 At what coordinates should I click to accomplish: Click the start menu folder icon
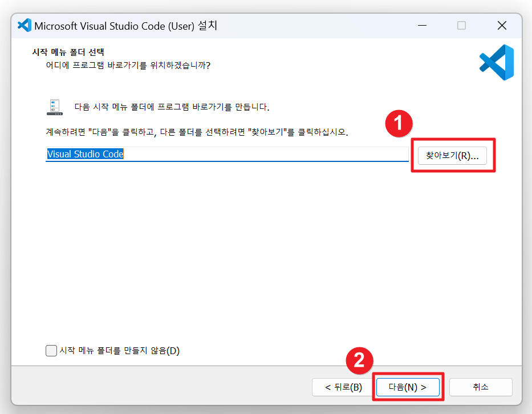click(55, 107)
